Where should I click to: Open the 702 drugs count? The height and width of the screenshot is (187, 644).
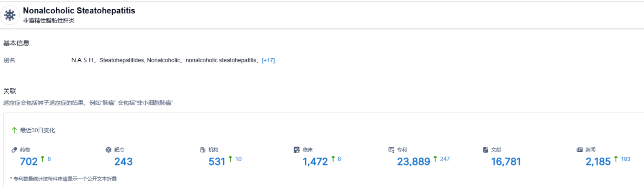[x=29, y=161]
